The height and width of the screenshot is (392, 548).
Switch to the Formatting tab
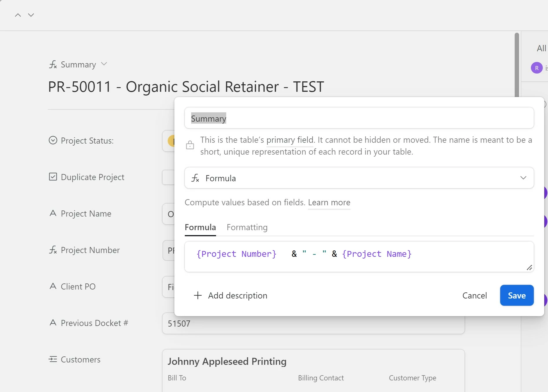pyautogui.click(x=247, y=227)
